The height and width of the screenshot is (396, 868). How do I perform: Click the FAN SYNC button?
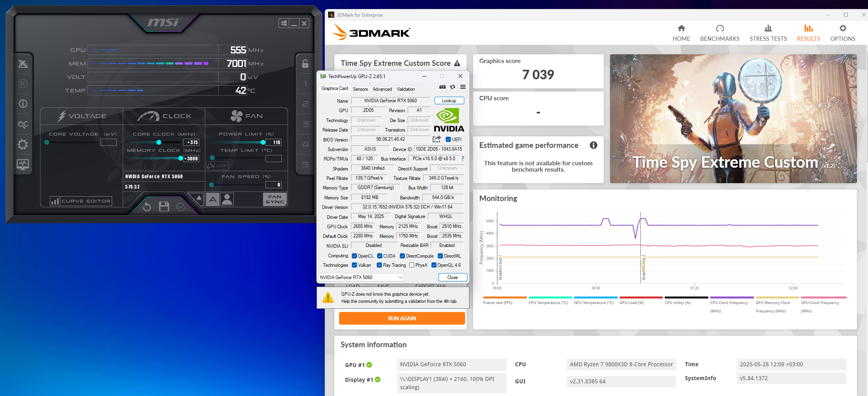click(x=275, y=199)
